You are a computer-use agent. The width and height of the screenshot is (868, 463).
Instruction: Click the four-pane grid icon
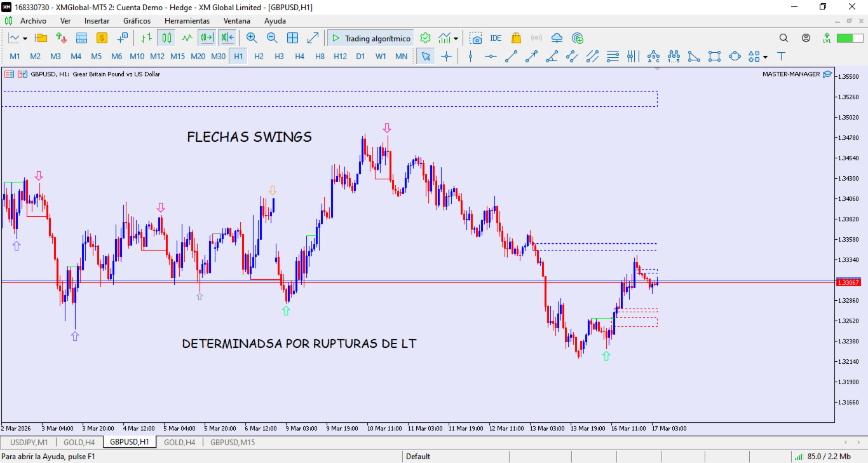tap(292, 38)
